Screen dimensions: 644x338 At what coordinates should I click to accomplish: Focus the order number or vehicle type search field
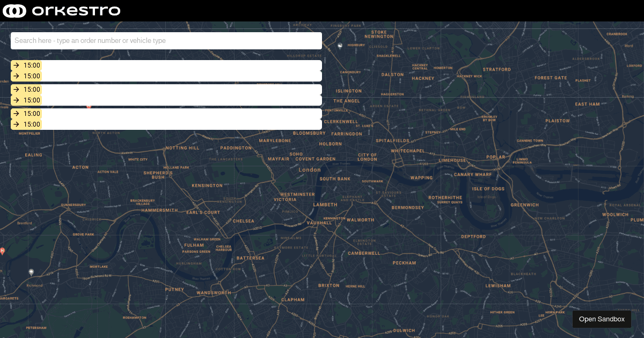[166, 41]
